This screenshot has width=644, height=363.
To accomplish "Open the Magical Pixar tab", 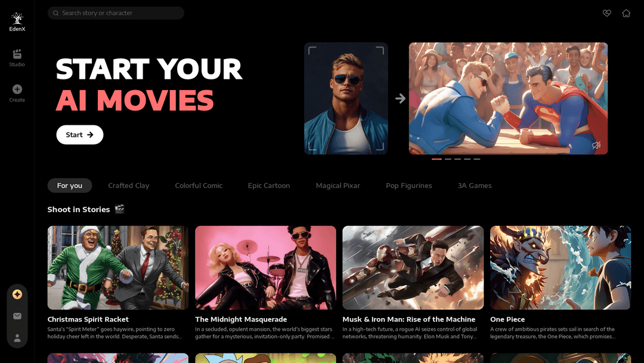I will 338,186.
